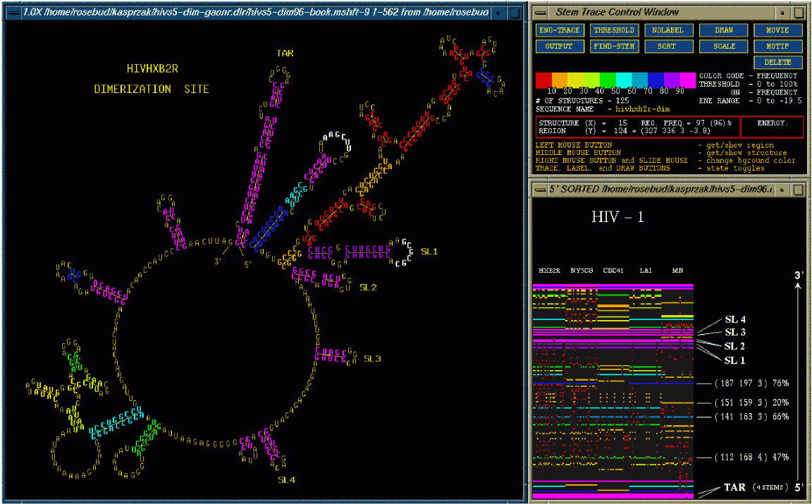Pick the magenta swatch in frequency color bar
This screenshot has height=504, width=812.
pyautogui.click(x=688, y=79)
